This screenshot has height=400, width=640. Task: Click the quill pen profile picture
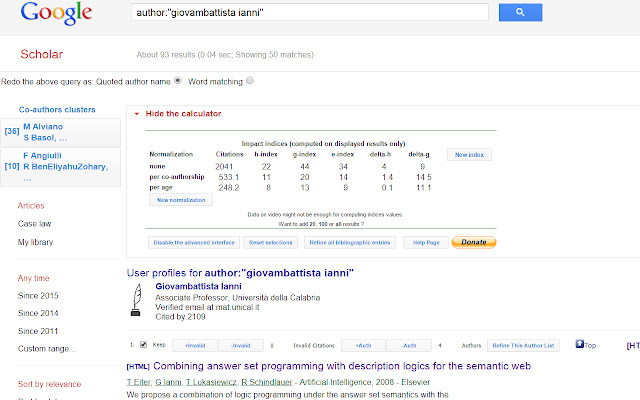(x=137, y=300)
